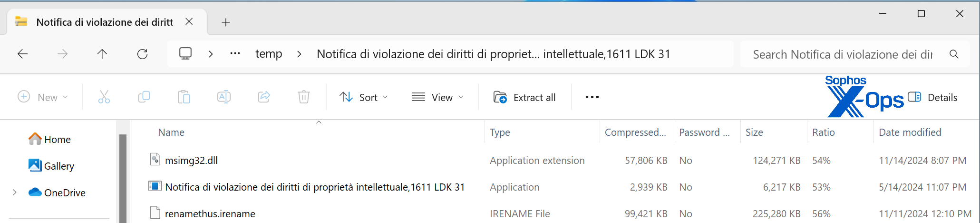Click the Share icon in toolbar
This screenshot has width=980, height=223.
click(264, 97)
